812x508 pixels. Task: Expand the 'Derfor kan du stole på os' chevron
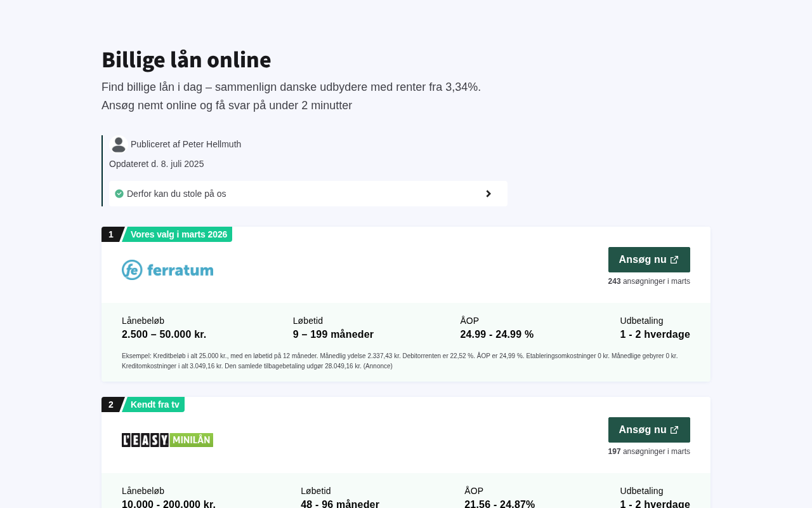pos(488,194)
